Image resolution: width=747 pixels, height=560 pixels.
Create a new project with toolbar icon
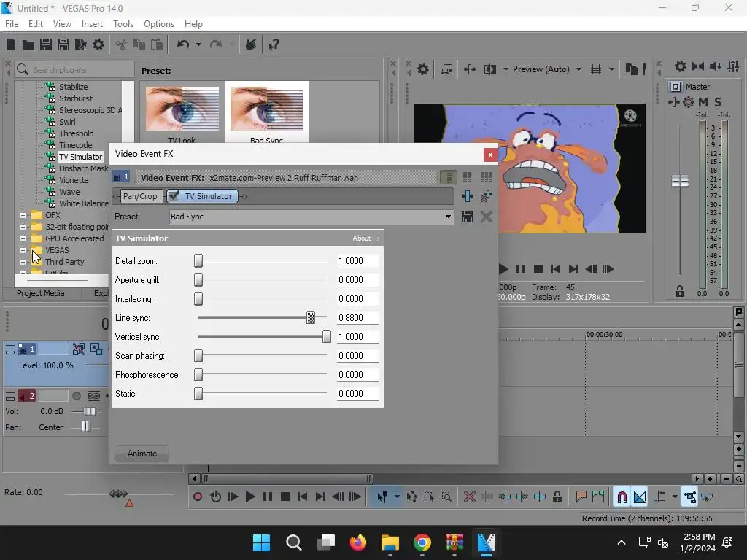tap(10, 44)
